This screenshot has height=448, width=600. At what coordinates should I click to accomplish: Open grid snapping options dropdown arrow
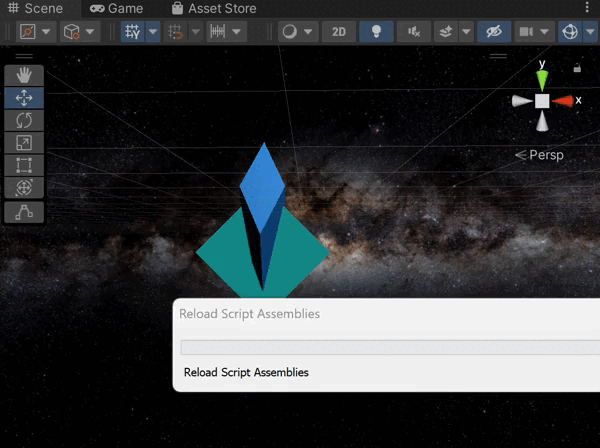[196, 31]
